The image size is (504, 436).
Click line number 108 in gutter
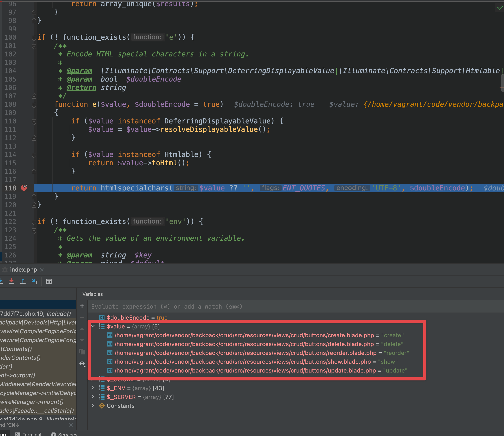(10, 104)
